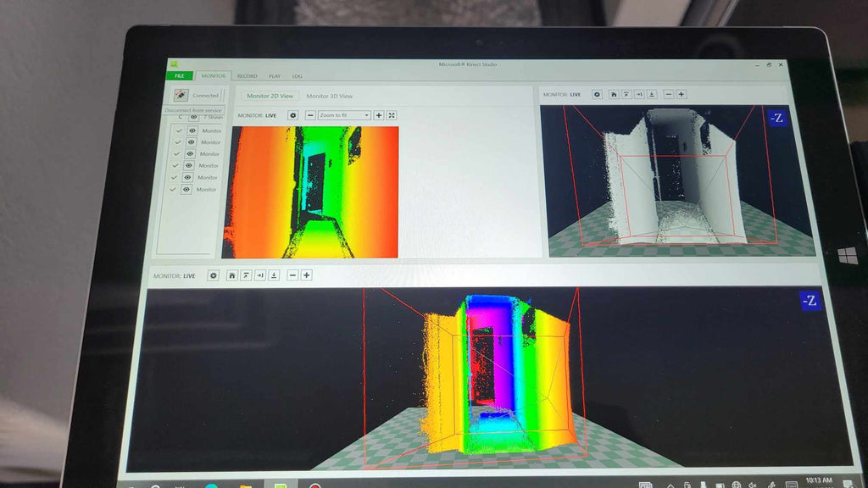
Task: Toggle the eye icon on the 7 Stream header row
Action: [194, 117]
